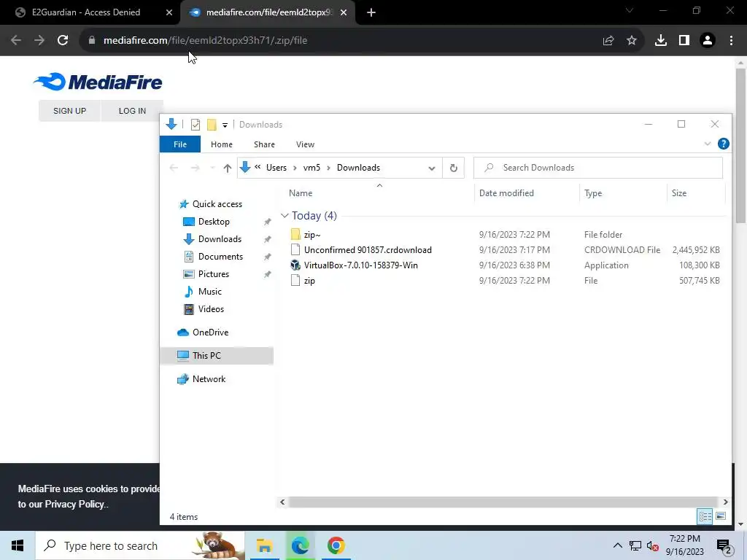The width and height of the screenshot is (747, 560).
Task: Click the muted volume tray icon
Action: (x=653, y=546)
